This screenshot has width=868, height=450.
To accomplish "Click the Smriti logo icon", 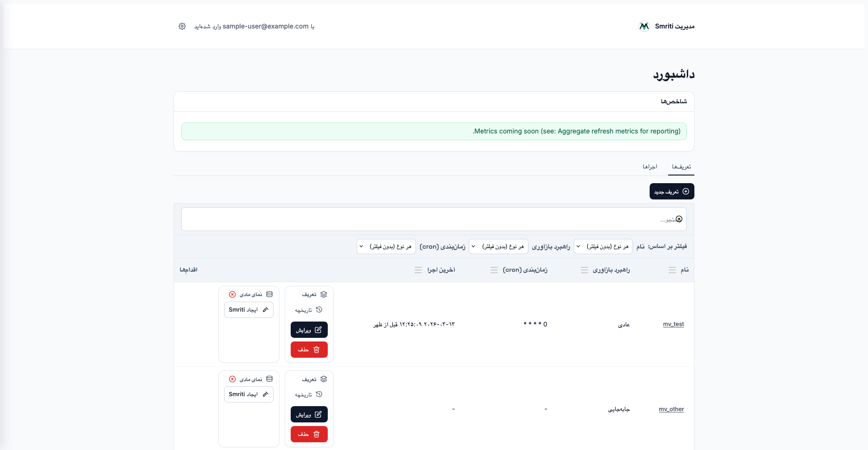I will point(644,26).
